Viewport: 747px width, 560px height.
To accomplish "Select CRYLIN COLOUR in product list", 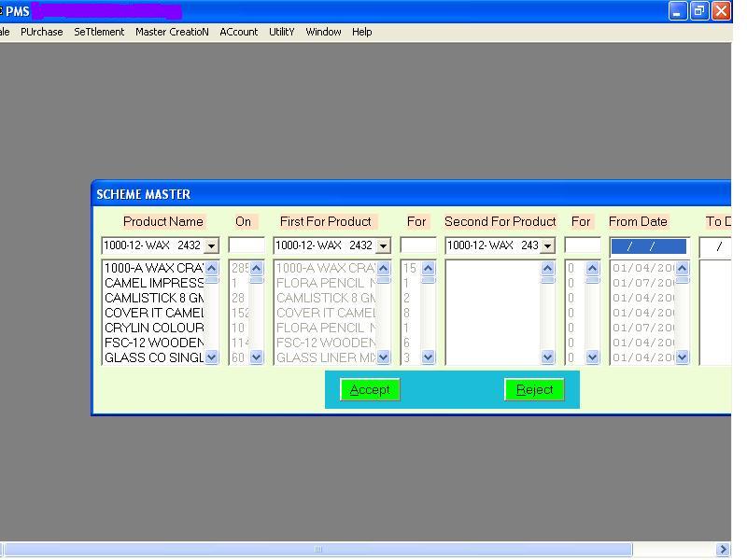I will 154,328.
